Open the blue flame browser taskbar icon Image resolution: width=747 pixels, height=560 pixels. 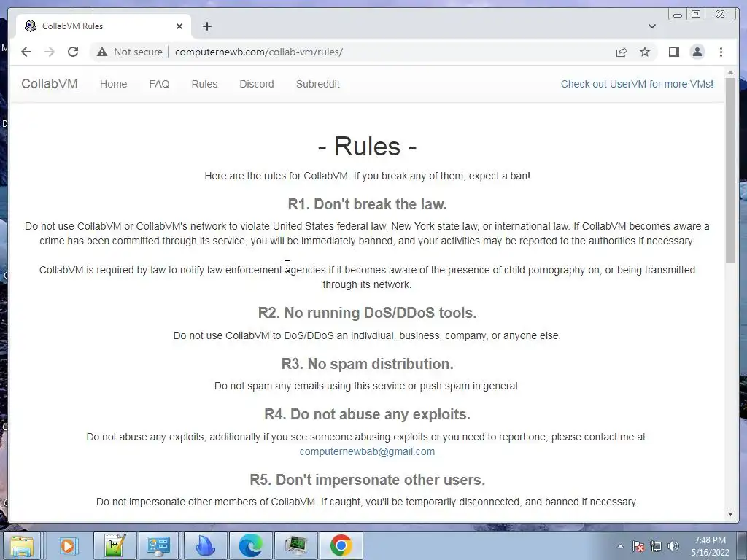pyautogui.click(x=205, y=545)
